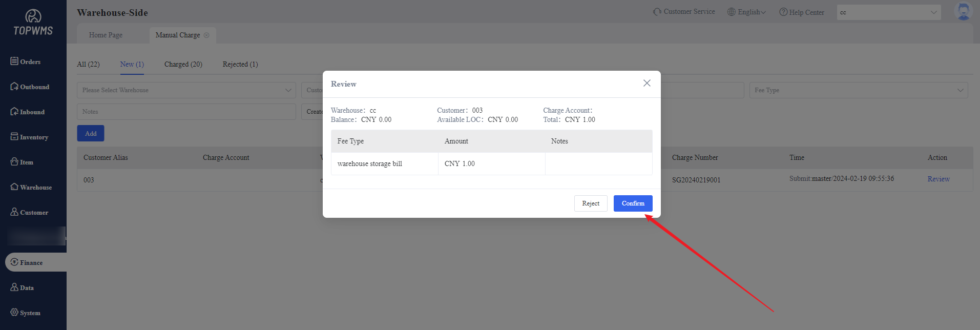
Task: Switch to the Charged (20) tab
Action: [183, 64]
